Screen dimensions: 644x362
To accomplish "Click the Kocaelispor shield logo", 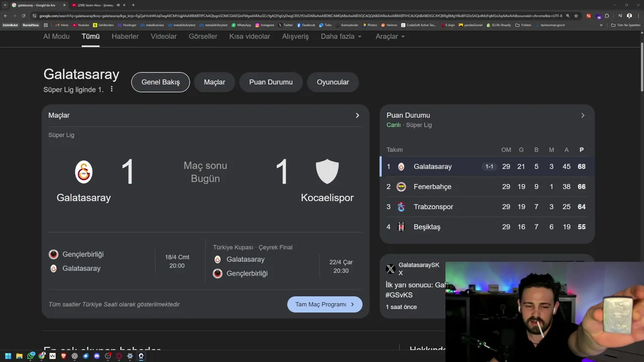I will 327,172.
